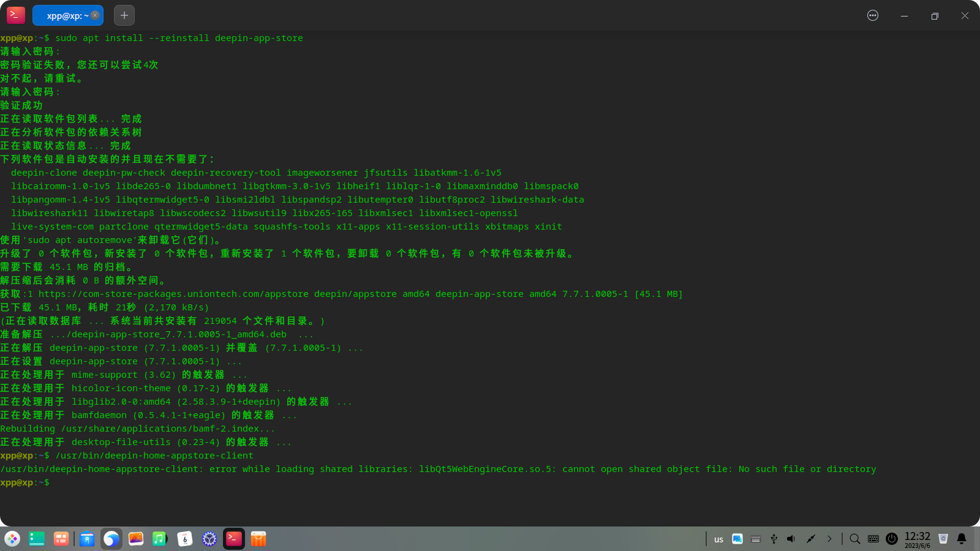Add a new terminal tab
The height and width of the screenshot is (551, 980).
[x=124, y=15]
